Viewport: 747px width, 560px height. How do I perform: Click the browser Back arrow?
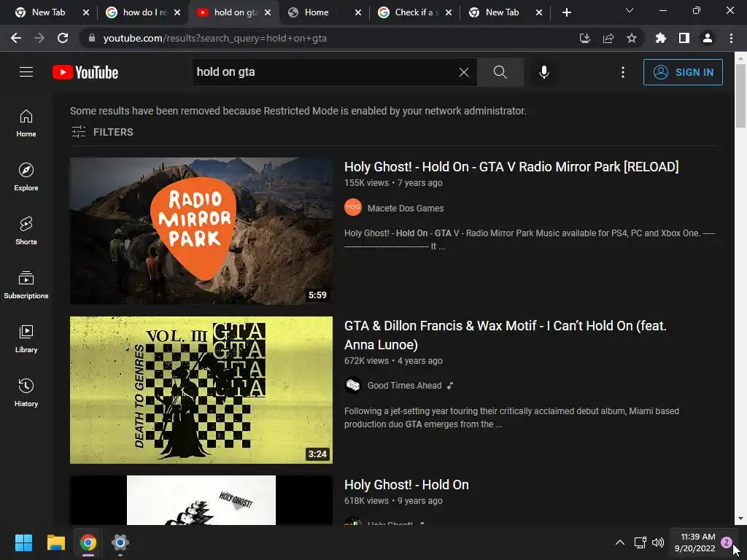[16, 38]
